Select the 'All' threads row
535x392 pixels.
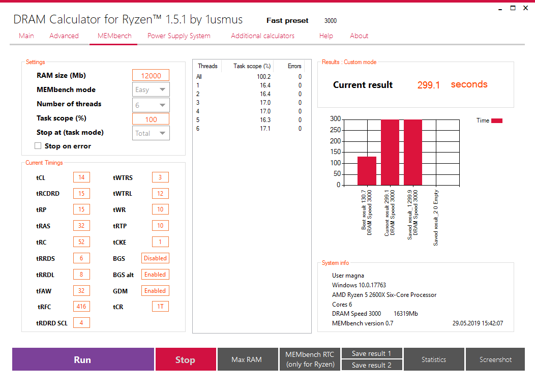(x=249, y=77)
